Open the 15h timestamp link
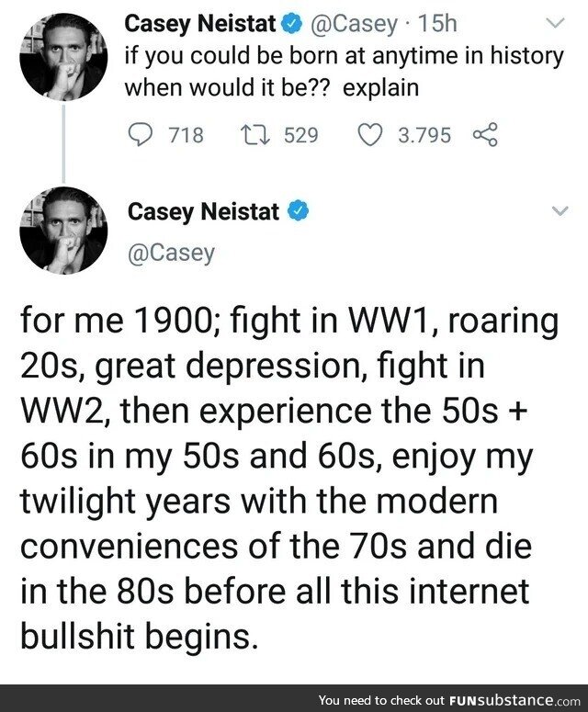This screenshot has width=588, height=712. click(424, 21)
